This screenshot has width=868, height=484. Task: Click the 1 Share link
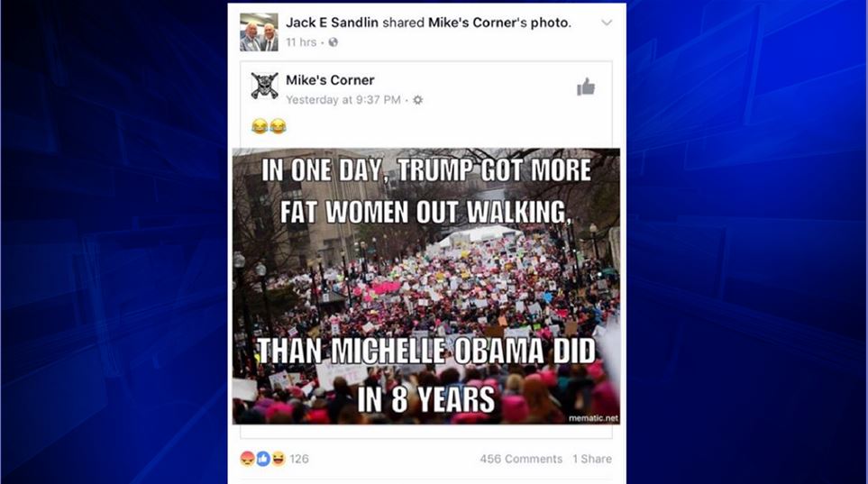pos(592,459)
